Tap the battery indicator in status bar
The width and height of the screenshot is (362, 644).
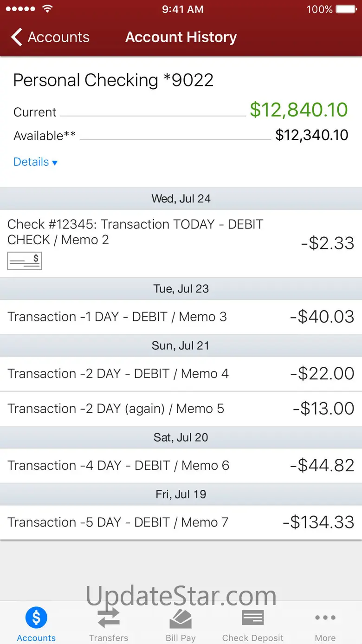346,9
